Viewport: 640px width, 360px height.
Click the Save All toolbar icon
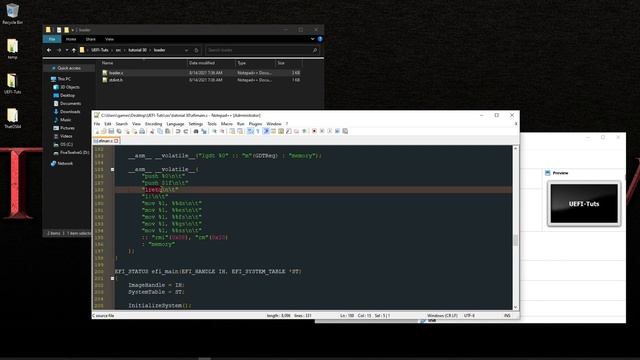[119, 131]
